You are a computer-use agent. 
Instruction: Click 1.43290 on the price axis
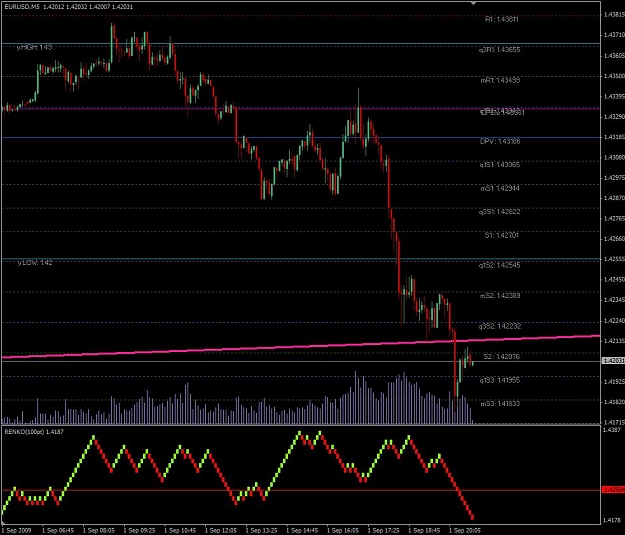point(614,117)
